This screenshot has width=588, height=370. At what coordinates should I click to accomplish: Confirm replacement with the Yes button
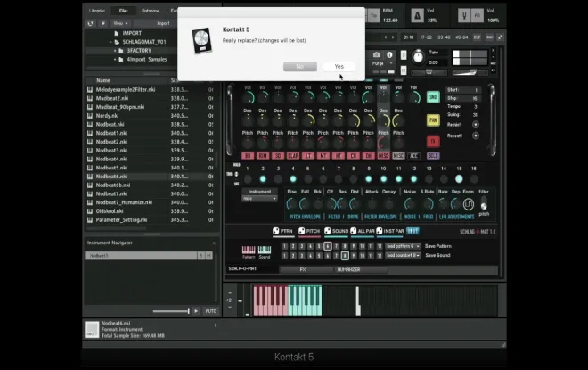[339, 66]
